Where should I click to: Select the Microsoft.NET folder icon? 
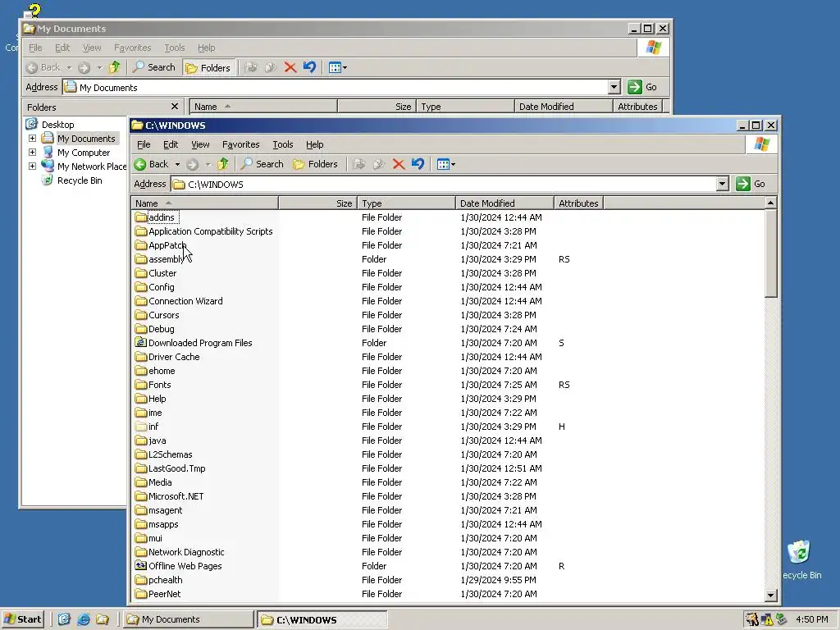[141, 496]
